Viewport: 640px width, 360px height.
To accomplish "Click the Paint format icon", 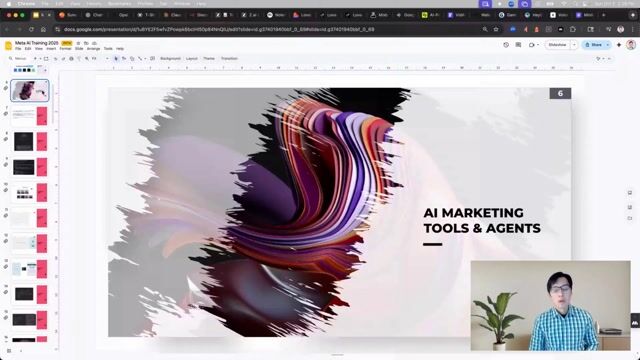I will point(79,59).
